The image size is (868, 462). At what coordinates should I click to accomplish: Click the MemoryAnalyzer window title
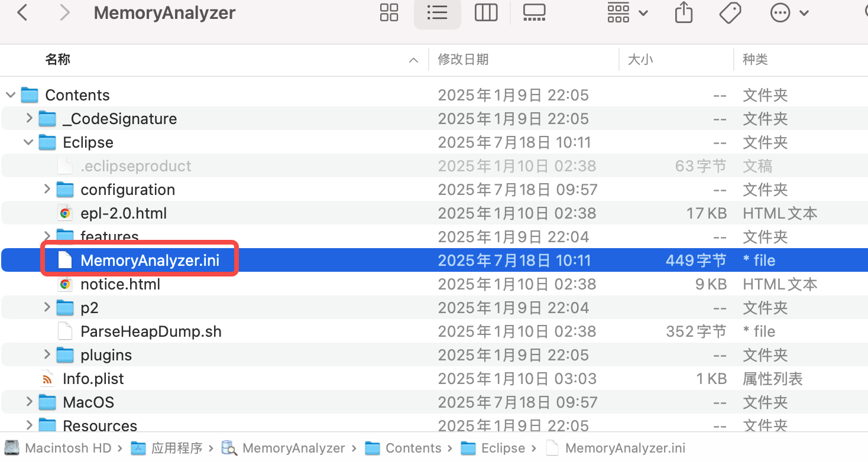click(x=165, y=13)
